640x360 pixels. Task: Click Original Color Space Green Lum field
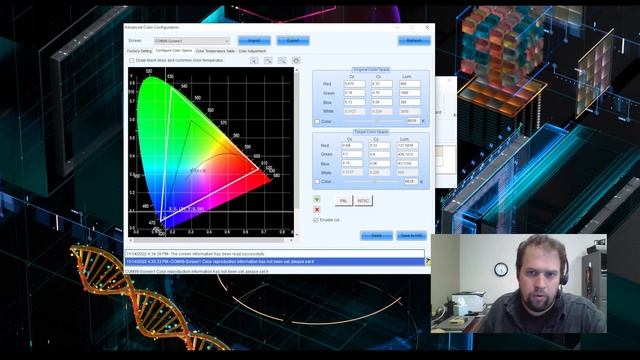(x=409, y=93)
